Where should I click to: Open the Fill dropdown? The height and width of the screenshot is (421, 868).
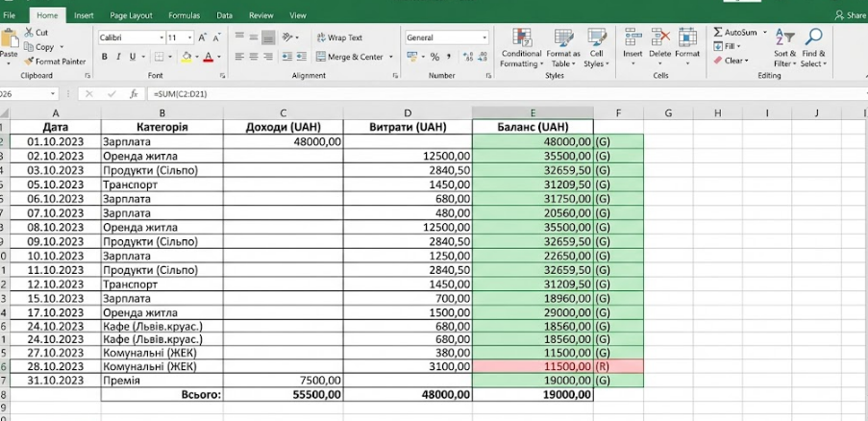click(x=728, y=46)
